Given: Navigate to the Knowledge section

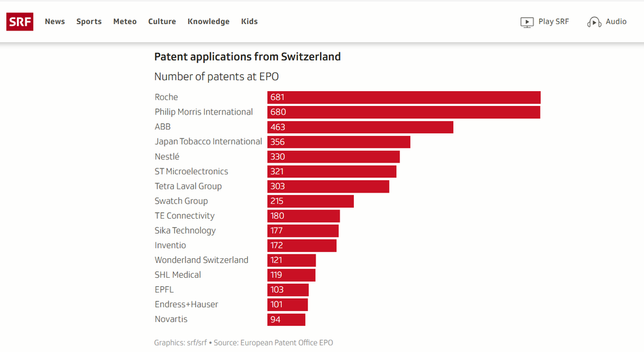Looking at the screenshot, I should 208,21.
